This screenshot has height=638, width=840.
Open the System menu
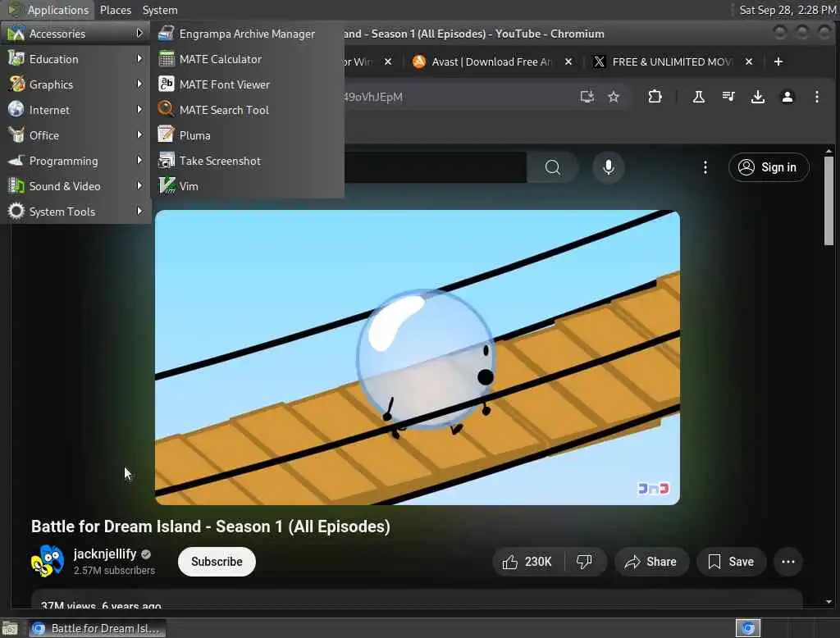coord(160,10)
